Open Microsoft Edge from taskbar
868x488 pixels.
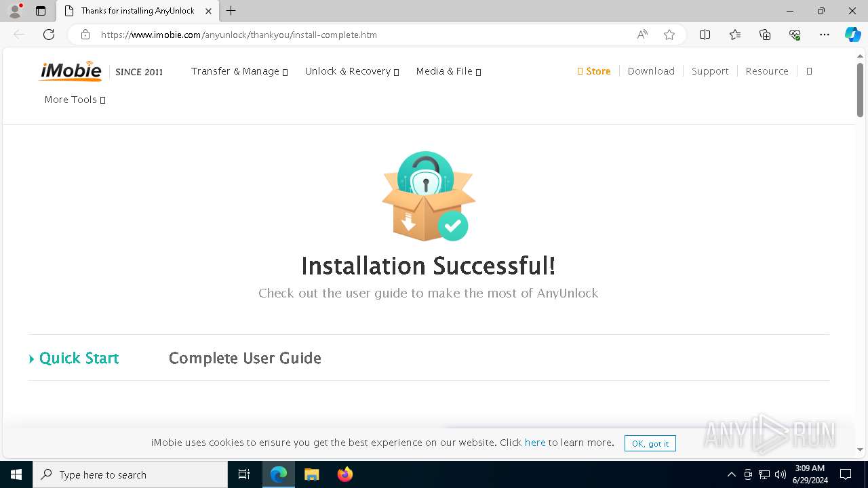[279, 474]
